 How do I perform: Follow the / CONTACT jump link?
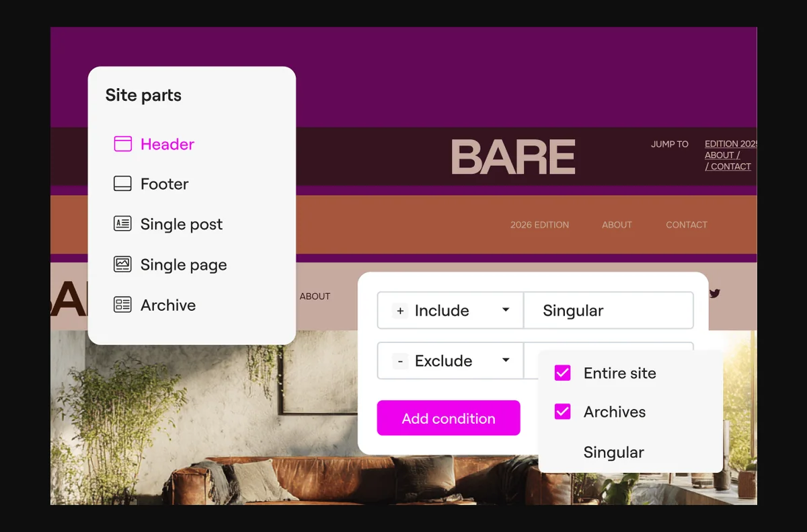pos(728,166)
